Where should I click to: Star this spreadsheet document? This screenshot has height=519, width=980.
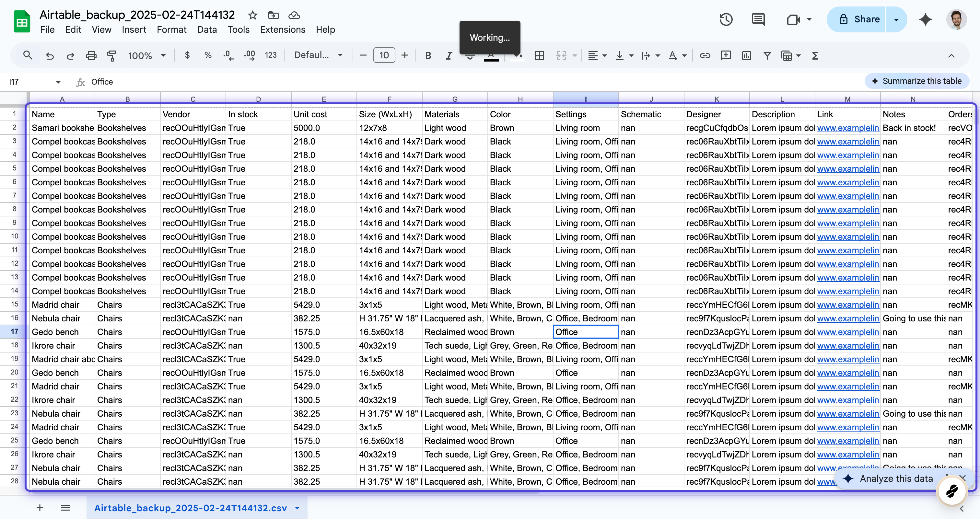click(252, 15)
